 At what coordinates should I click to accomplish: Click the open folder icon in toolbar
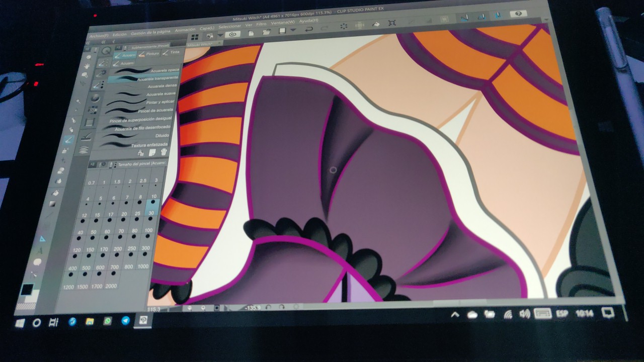[267, 32]
